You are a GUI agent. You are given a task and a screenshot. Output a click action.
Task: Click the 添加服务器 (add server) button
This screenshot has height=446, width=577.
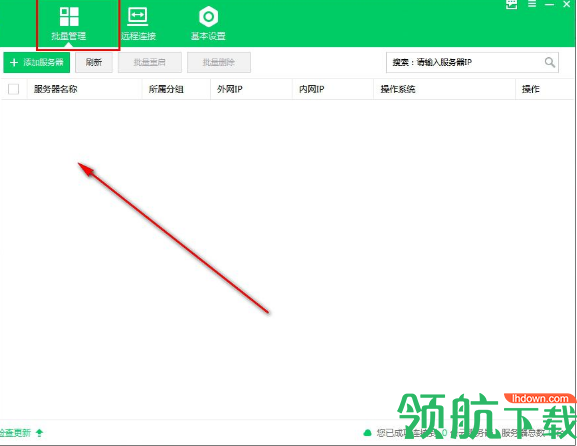pyautogui.click(x=36, y=62)
